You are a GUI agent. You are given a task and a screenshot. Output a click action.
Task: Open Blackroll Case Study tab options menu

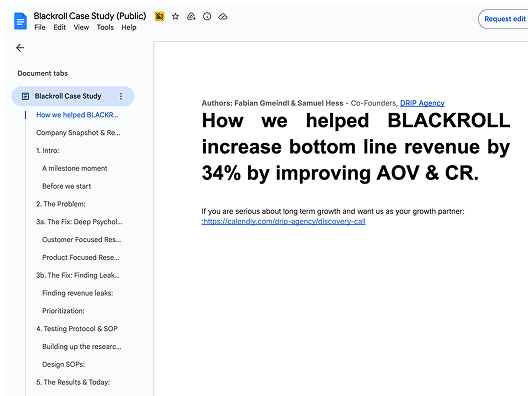tap(121, 96)
